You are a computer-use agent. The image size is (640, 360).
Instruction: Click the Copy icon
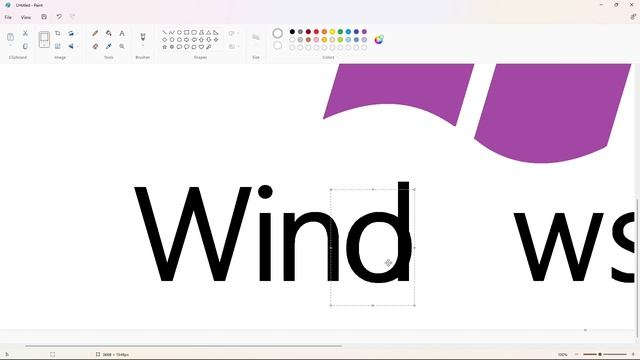(x=25, y=46)
